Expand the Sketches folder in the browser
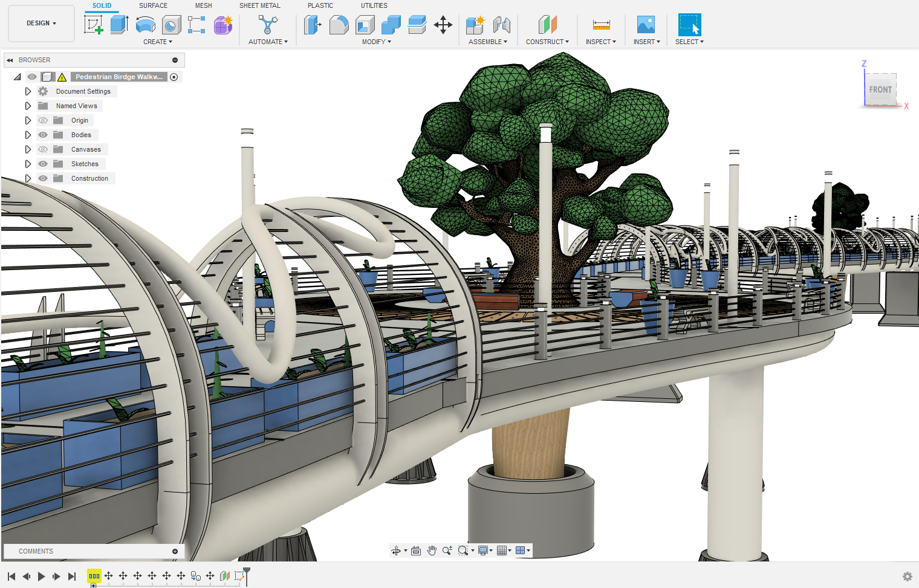Screen dimensions: 919x588 28,163
